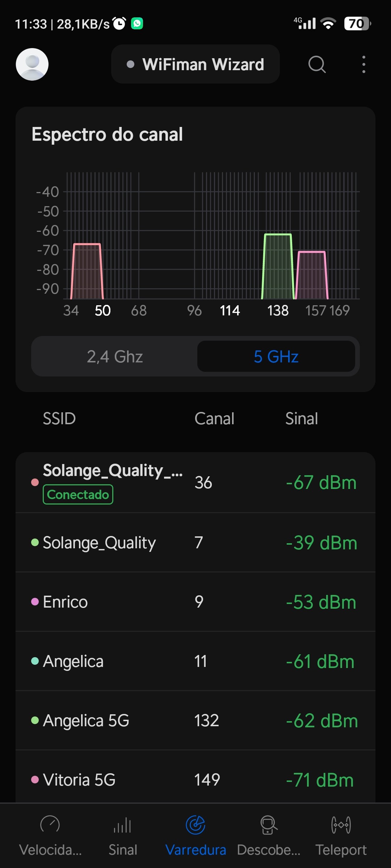Image resolution: width=391 pixels, height=868 pixels.
Task: Sort networks by Sinal column header
Action: 302,418
